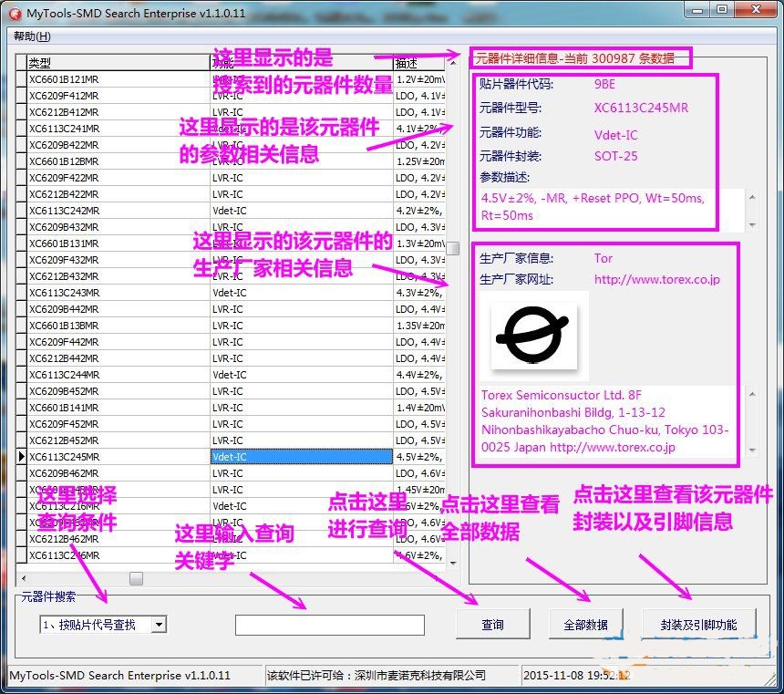Select row XC6601B13BMR
The height and width of the screenshot is (694, 784).
[230, 326]
